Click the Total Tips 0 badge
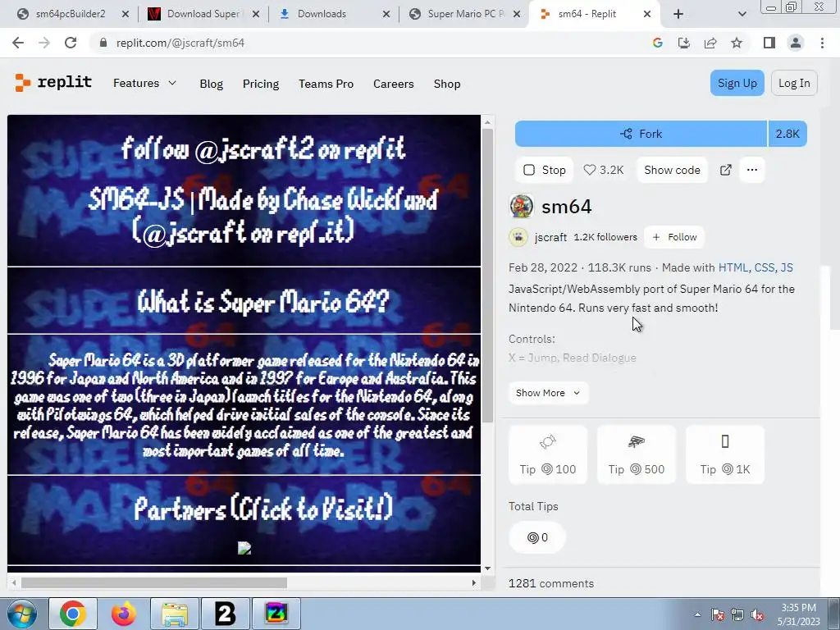This screenshot has width=840, height=630. pyautogui.click(x=536, y=537)
